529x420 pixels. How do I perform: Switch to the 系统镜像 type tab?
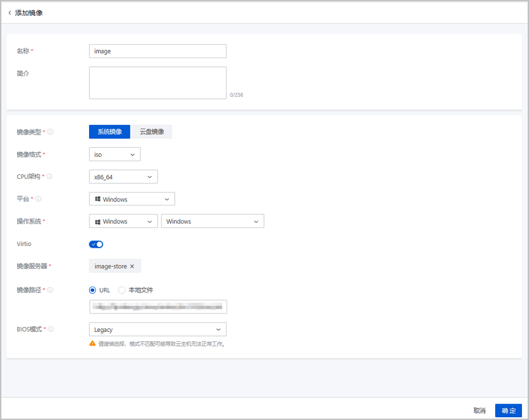click(109, 132)
